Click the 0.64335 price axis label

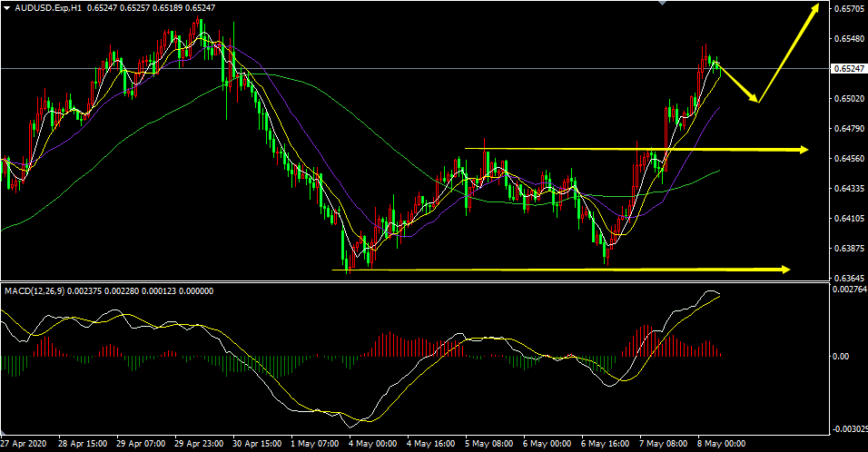[x=850, y=188]
